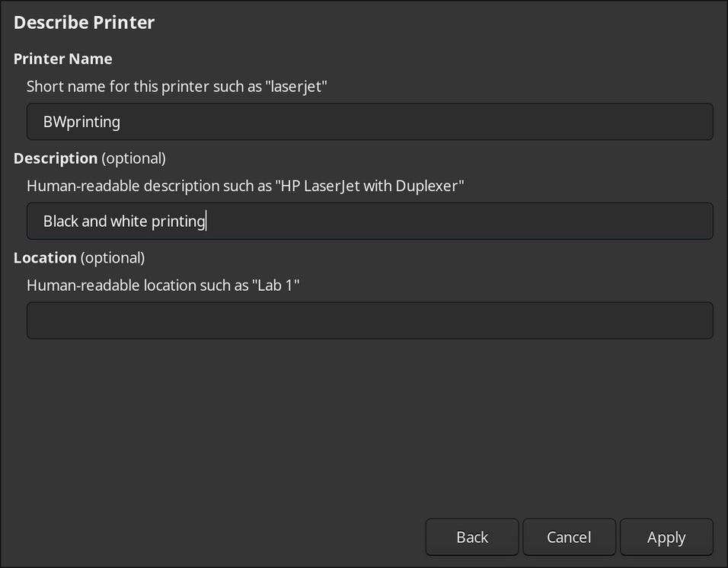Screen dimensions: 728x568
Task: Click the 'Lab 1' location hint text
Action: coord(164,285)
